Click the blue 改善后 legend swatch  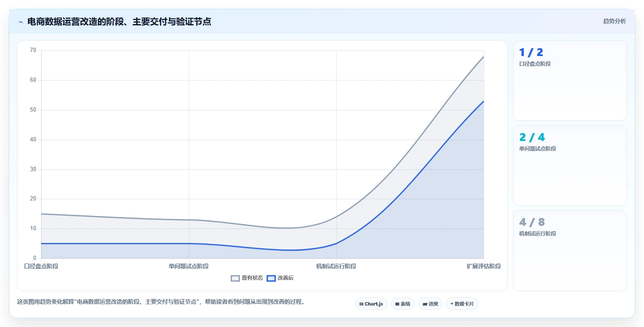point(271,278)
